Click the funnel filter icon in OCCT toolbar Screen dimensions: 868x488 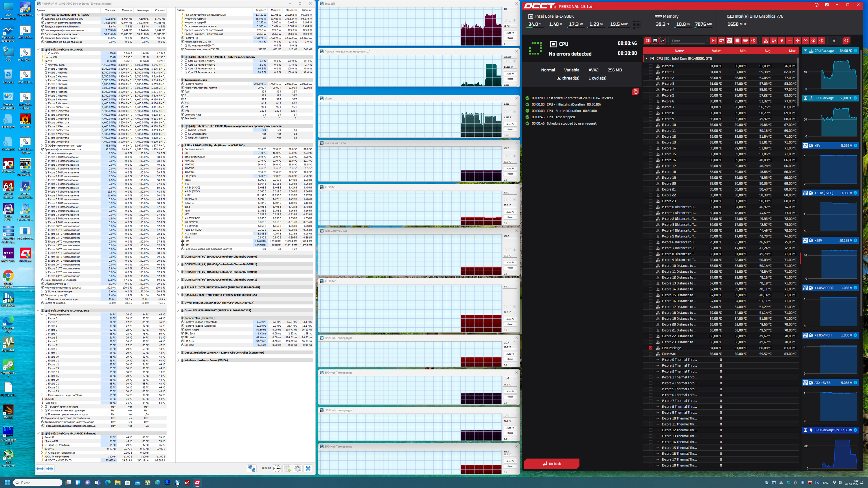coord(834,40)
